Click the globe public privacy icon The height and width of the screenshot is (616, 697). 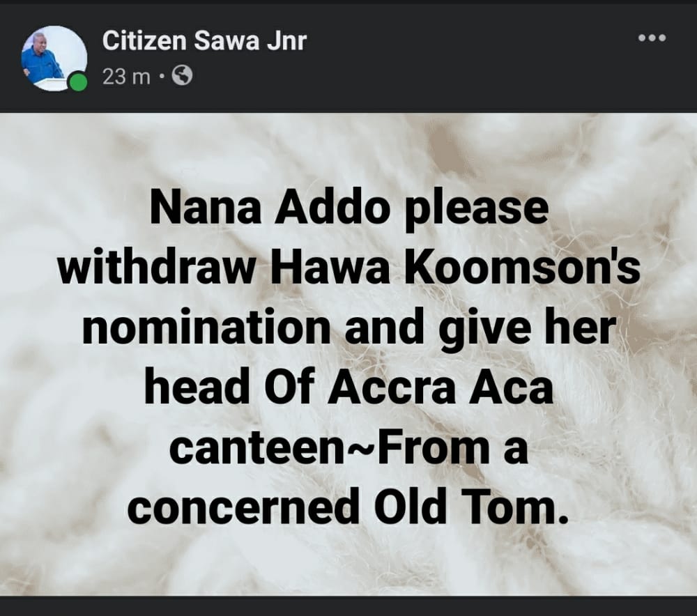point(182,76)
